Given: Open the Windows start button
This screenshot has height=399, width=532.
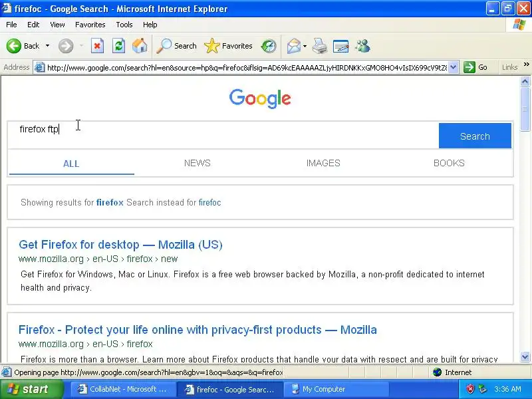Looking at the screenshot, I should click(x=31, y=389).
